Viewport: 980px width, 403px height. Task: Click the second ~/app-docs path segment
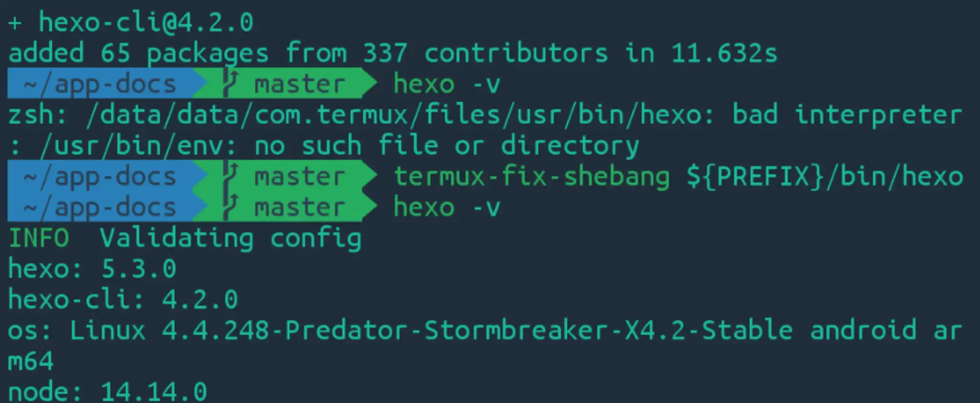pyautogui.click(x=100, y=177)
